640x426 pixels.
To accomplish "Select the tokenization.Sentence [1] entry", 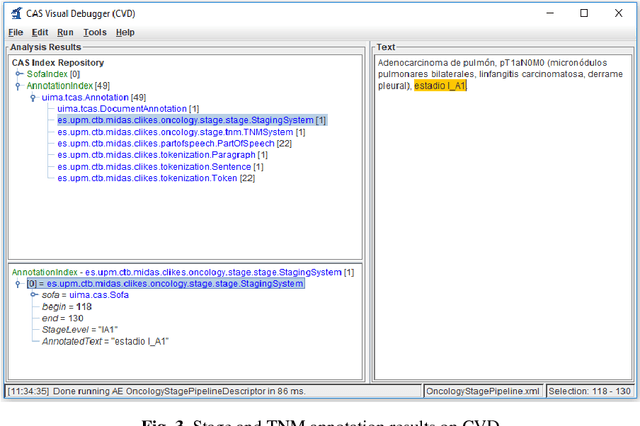I will 162,166.
